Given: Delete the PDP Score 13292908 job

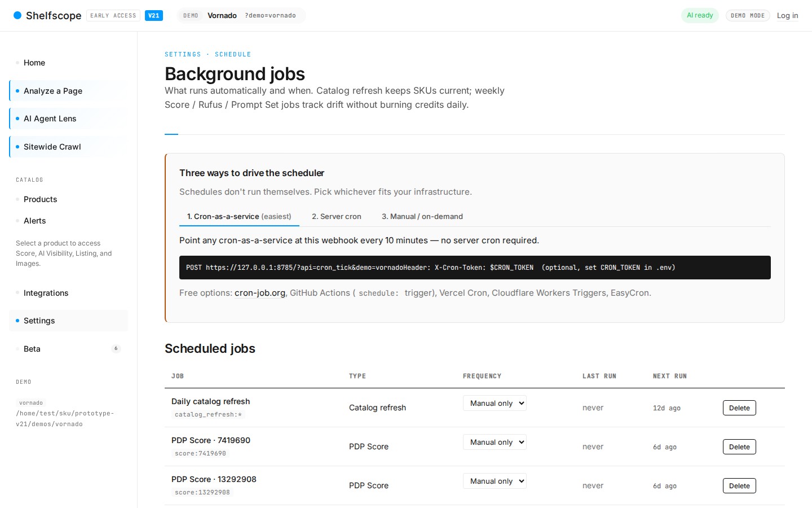Looking at the screenshot, I should tap(739, 485).
